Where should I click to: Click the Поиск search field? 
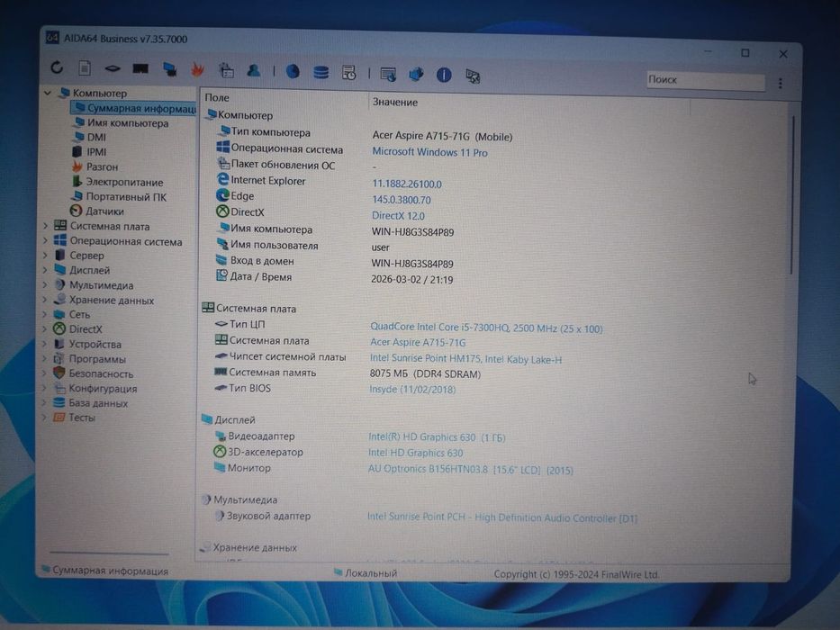705,80
